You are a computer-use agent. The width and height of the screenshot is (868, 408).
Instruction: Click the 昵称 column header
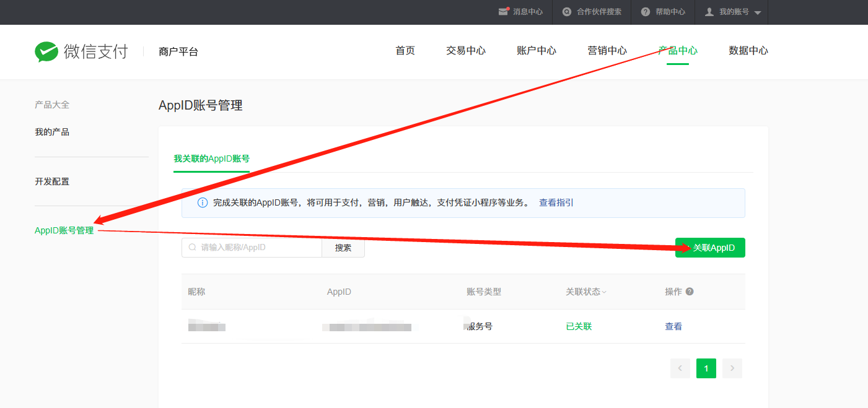tap(196, 292)
